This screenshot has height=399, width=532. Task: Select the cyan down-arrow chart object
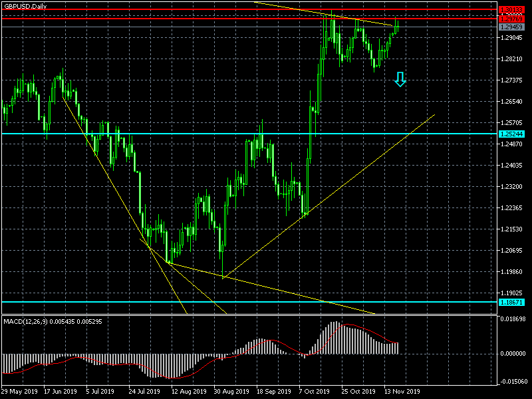[x=400, y=79]
